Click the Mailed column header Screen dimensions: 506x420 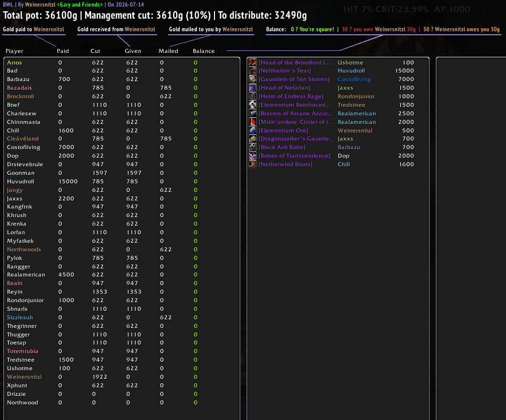pos(168,51)
